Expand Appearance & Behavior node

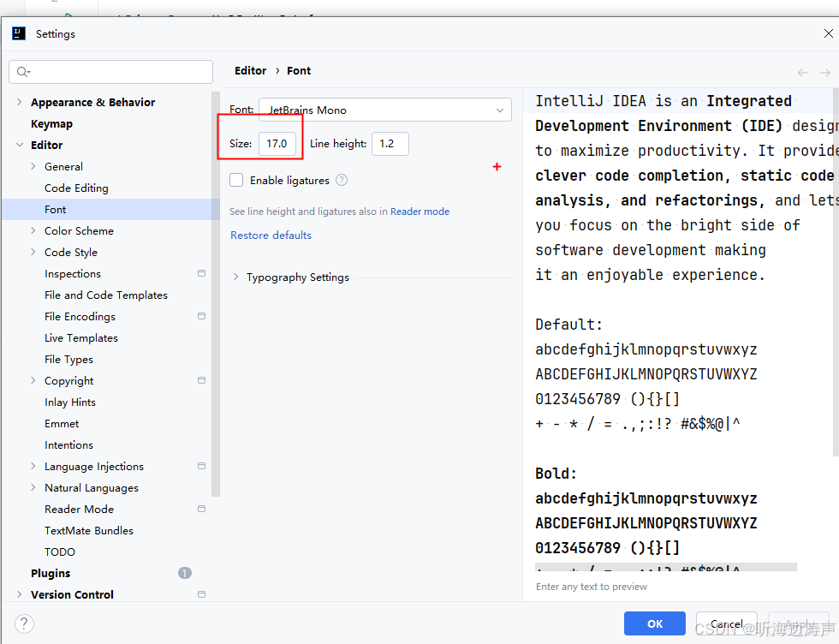(19, 102)
